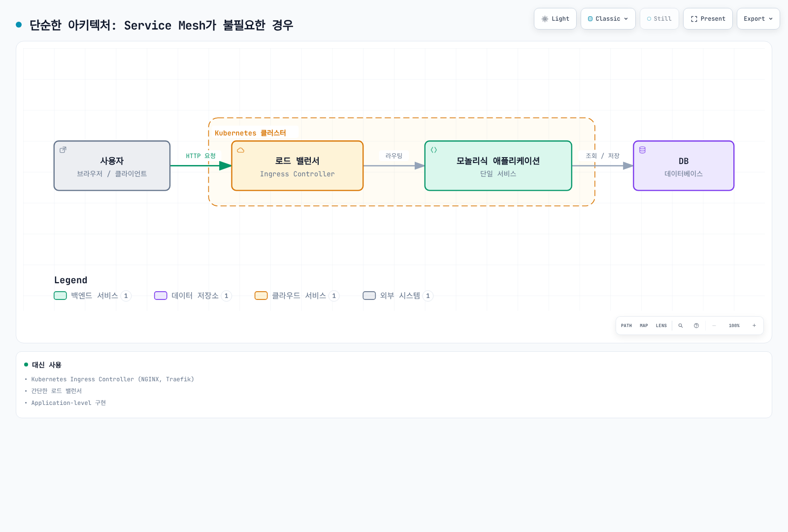Toggle the 데이터 저장소 legend filter label

(x=195, y=296)
